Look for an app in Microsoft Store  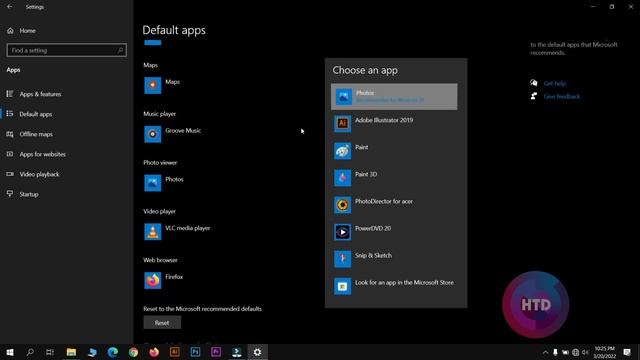pos(394,286)
